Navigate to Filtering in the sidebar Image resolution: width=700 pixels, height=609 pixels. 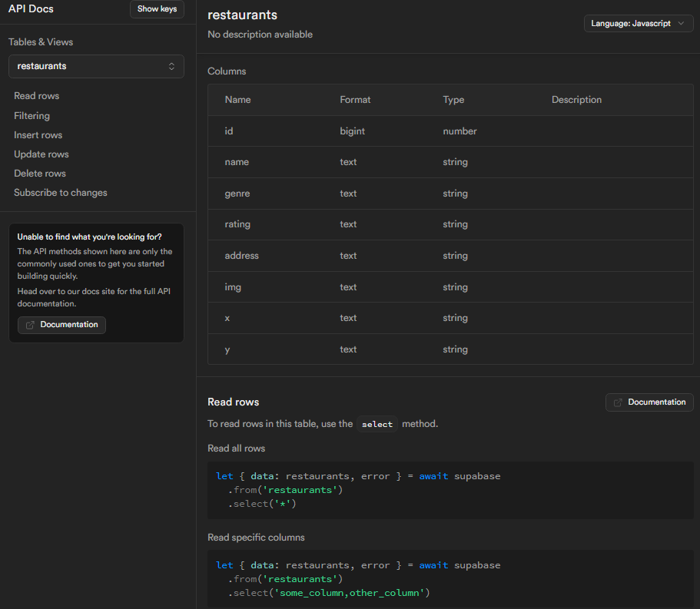pyautogui.click(x=32, y=116)
